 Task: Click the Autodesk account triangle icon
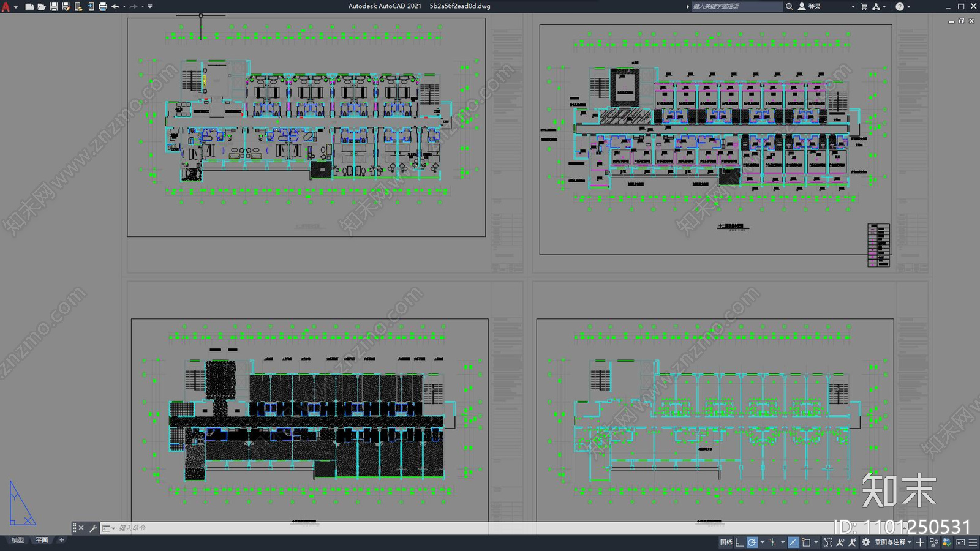coord(876,6)
